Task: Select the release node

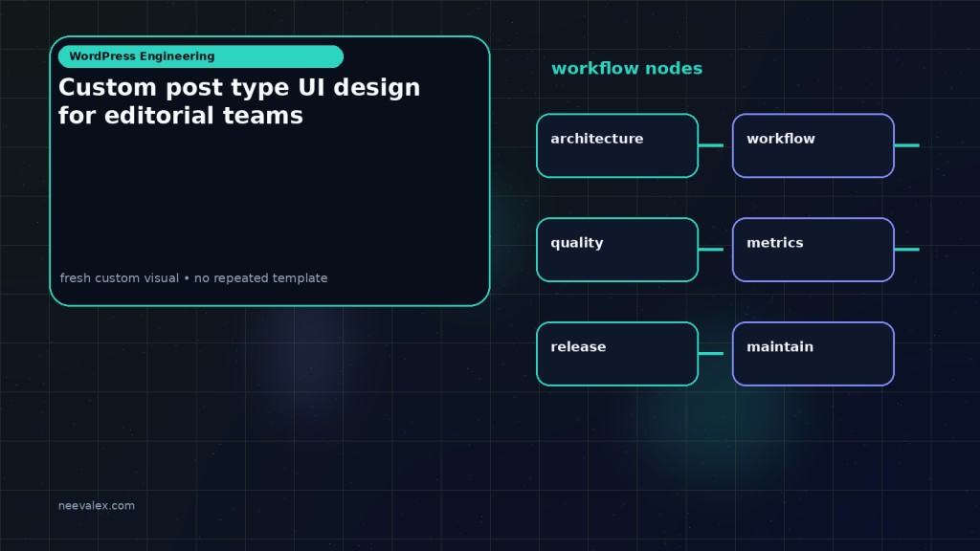Action: point(617,354)
